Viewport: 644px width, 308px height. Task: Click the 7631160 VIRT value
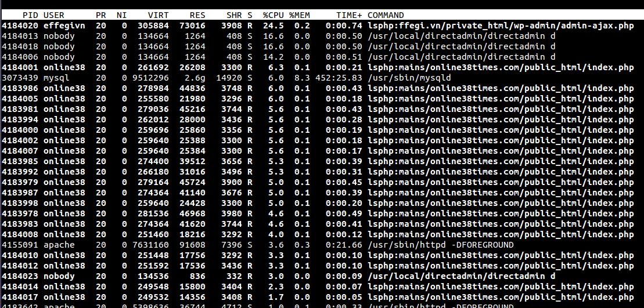coord(150,245)
